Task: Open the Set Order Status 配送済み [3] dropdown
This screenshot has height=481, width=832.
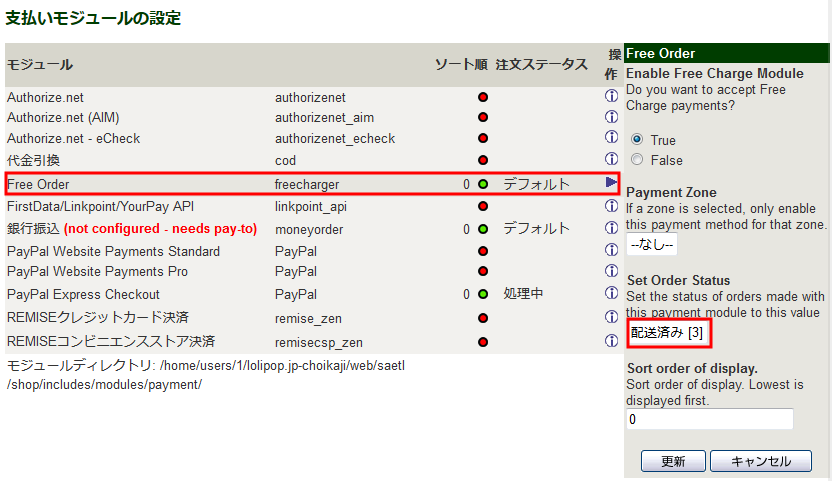Action: point(669,333)
